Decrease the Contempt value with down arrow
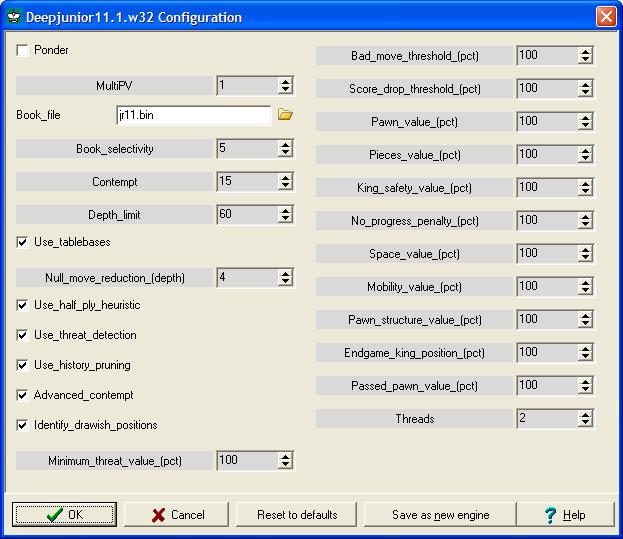This screenshot has height=539, width=623. pyautogui.click(x=286, y=187)
